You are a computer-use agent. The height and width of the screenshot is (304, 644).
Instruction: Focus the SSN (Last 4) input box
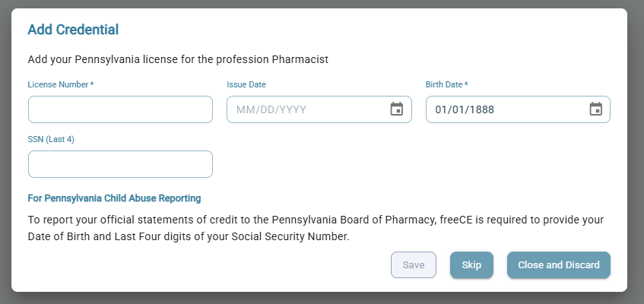tap(120, 164)
